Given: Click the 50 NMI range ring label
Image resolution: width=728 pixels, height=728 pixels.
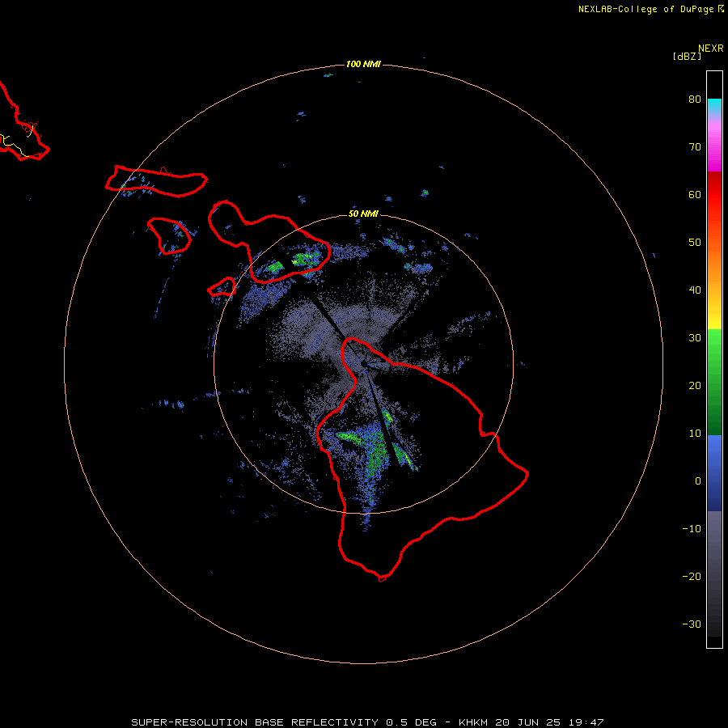Looking at the screenshot, I should click(363, 214).
